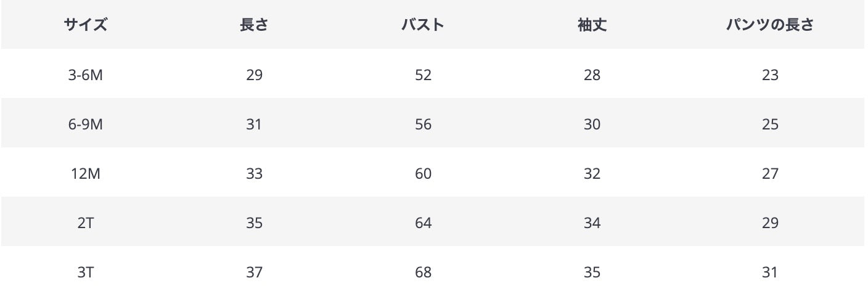
Task: Click the パンツの長さ column header
Action: click(770, 25)
